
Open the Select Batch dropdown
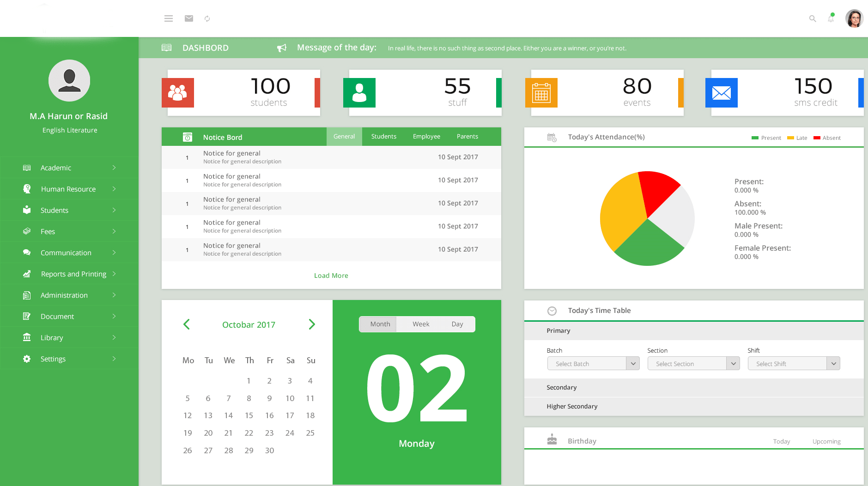[594, 364]
